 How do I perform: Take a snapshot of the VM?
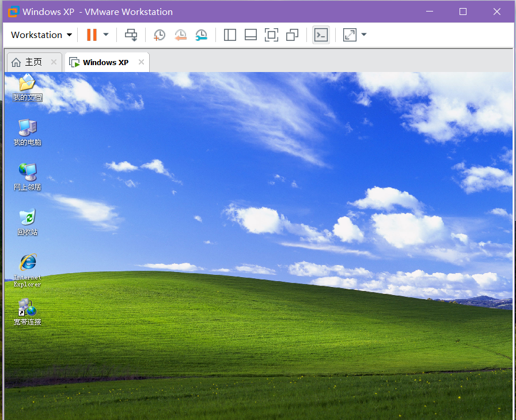[x=160, y=35]
